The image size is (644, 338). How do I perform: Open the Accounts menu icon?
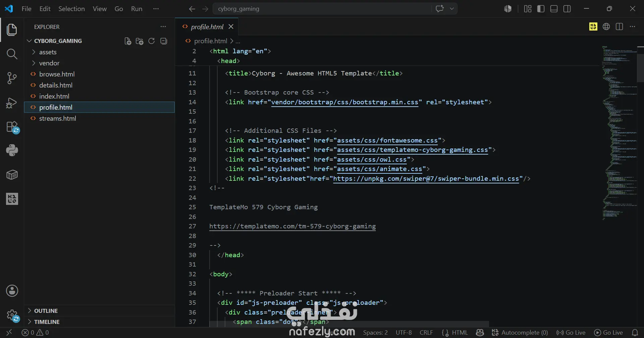tap(12, 291)
